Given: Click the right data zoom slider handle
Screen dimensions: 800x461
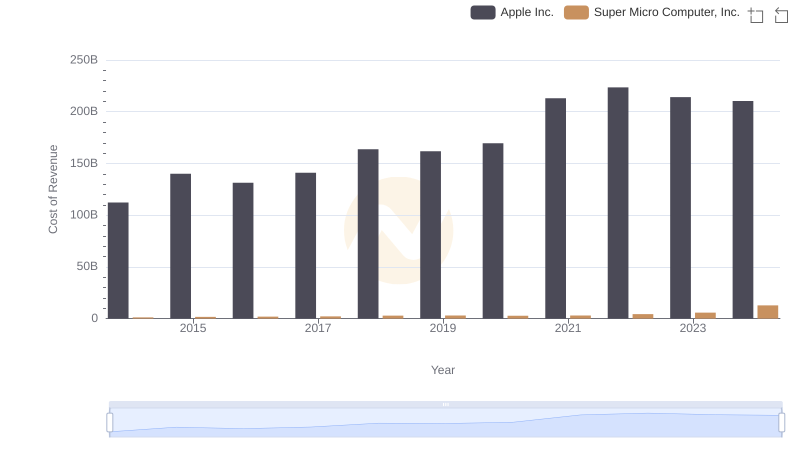Looking at the screenshot, I should (x=782, y=423).
